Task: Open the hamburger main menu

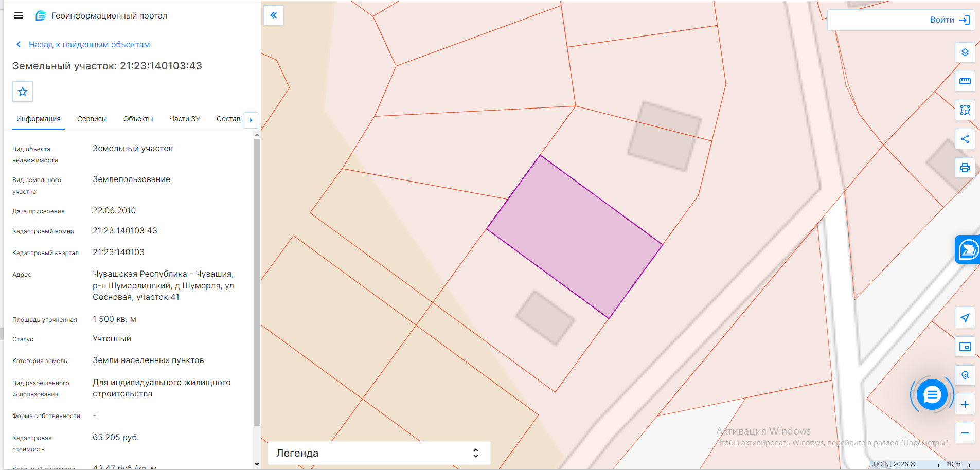Action: (19, 15)
